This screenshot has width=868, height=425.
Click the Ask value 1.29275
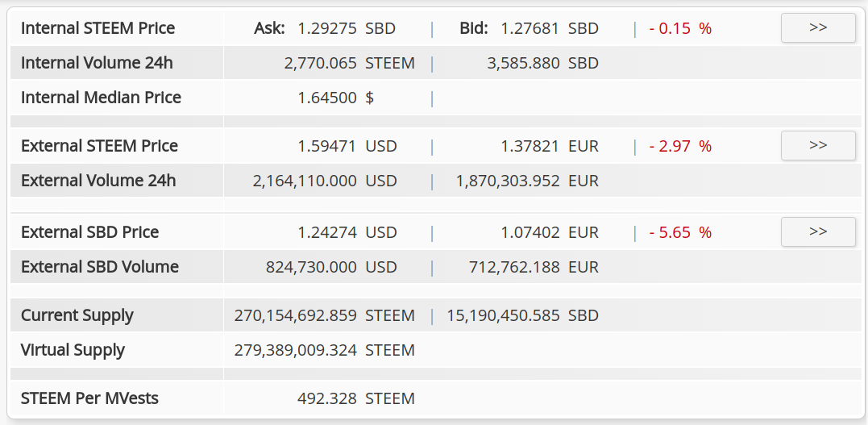327,28
